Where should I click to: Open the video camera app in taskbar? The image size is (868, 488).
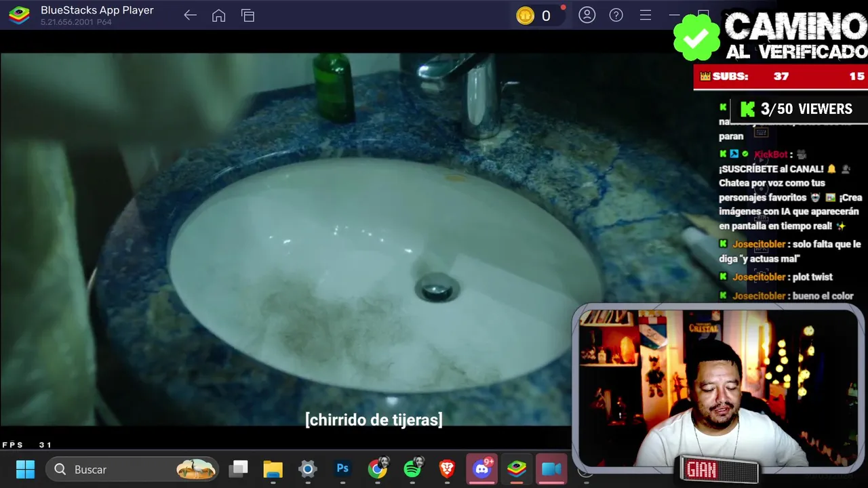tap(551, 469)
